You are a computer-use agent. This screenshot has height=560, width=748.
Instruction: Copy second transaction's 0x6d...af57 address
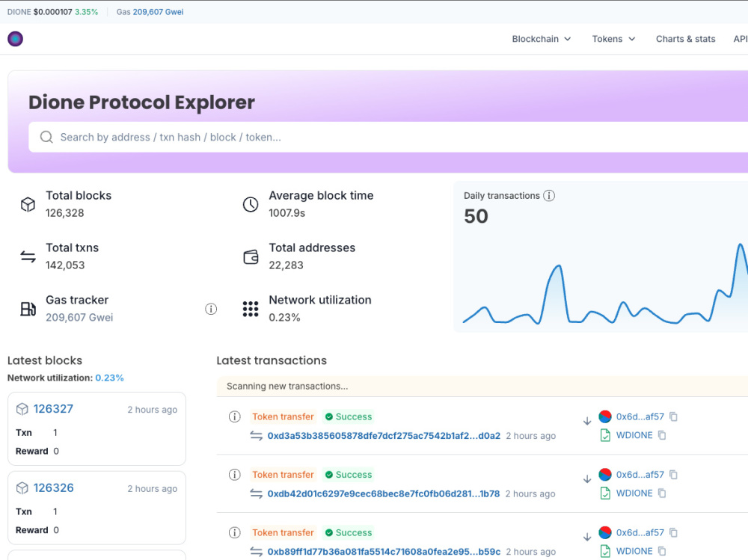coord(674,475)
